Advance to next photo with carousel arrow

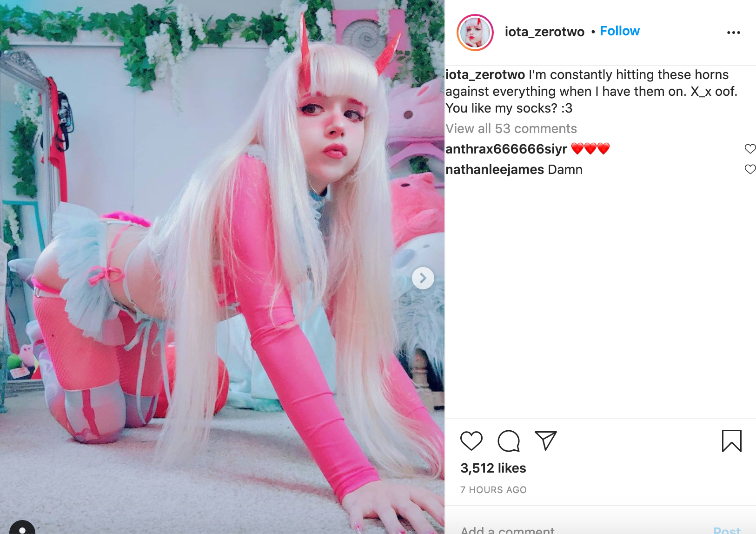tap(423, 278)
